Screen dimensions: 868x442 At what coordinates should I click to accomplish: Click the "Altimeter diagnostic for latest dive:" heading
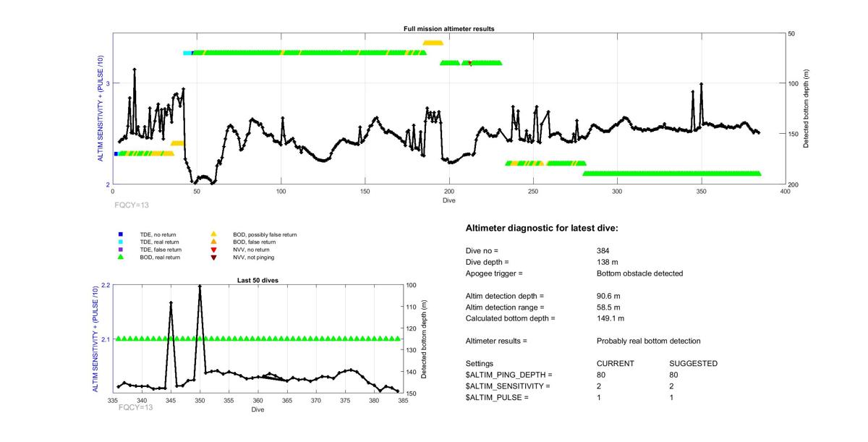coord(541,229)
